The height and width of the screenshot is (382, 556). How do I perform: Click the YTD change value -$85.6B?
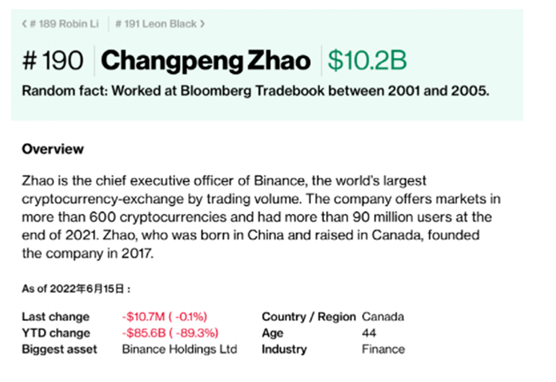point(170,333)
